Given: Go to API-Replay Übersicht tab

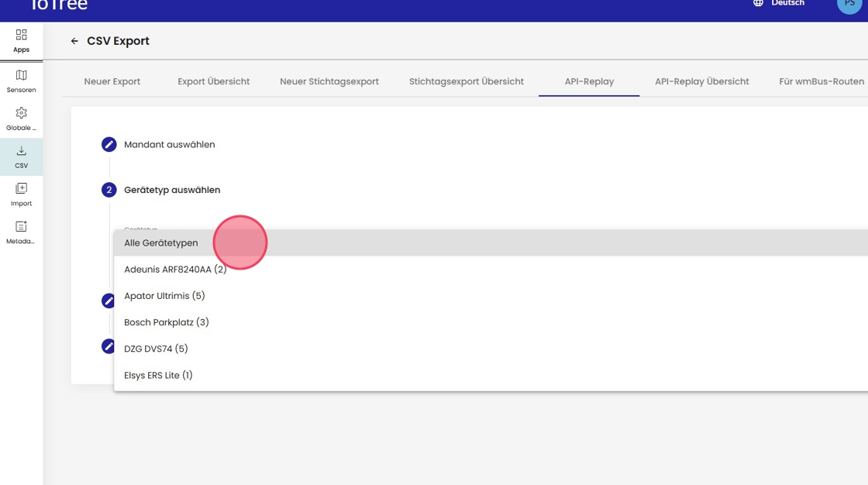Looking at the screenshot, I should click(701, 81).
